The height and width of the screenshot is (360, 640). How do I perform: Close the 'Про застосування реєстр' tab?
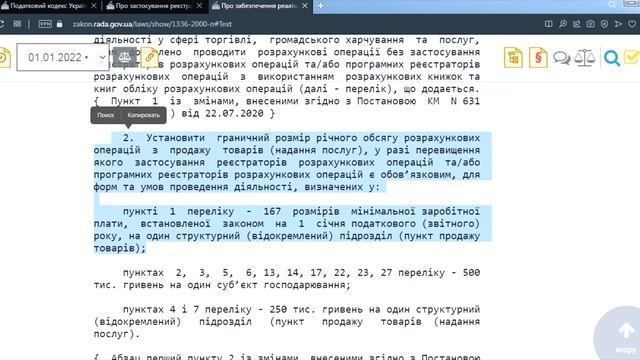click(x=199, y=6)
